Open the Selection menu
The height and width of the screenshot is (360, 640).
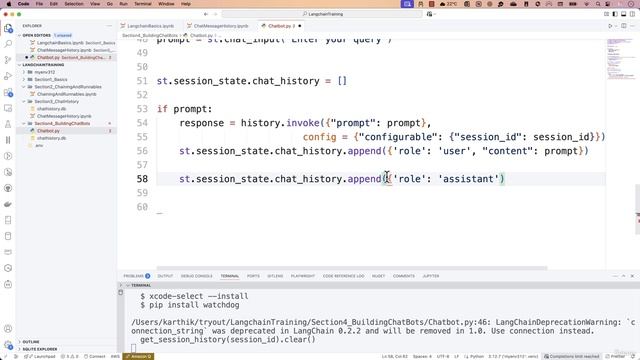[74, 4]
